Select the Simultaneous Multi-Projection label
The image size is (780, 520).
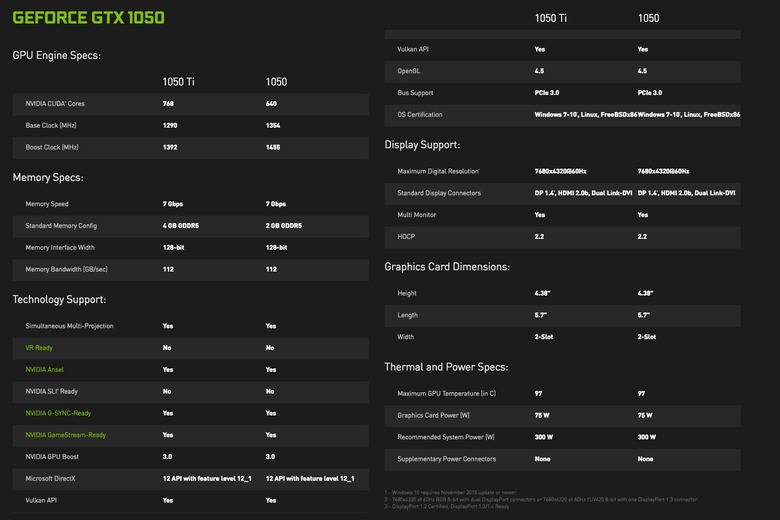(x=70, y=326)
